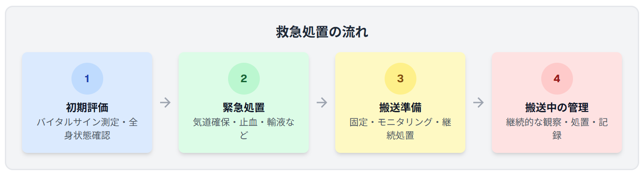Click the red step 4 circle
Screen dimensions: 644x175
[x=557, y=79]
